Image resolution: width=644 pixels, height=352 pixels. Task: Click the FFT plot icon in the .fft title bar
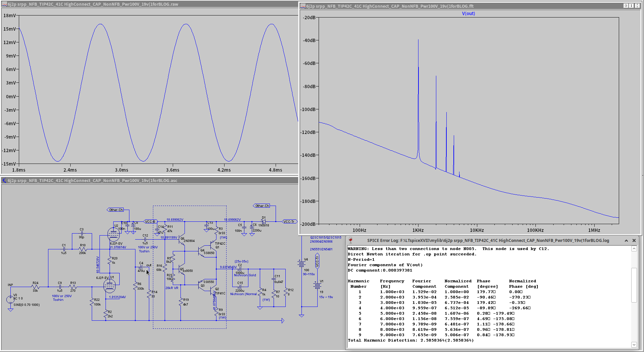303,6
